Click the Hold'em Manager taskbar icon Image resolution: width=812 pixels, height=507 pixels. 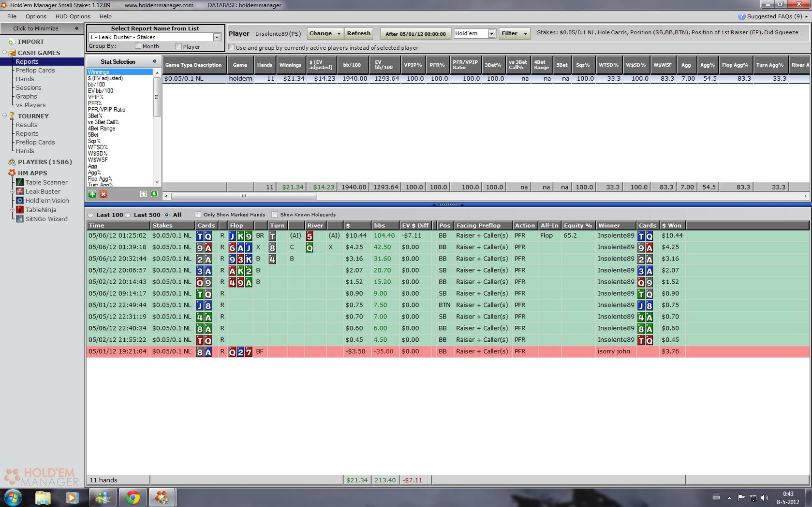162,497
